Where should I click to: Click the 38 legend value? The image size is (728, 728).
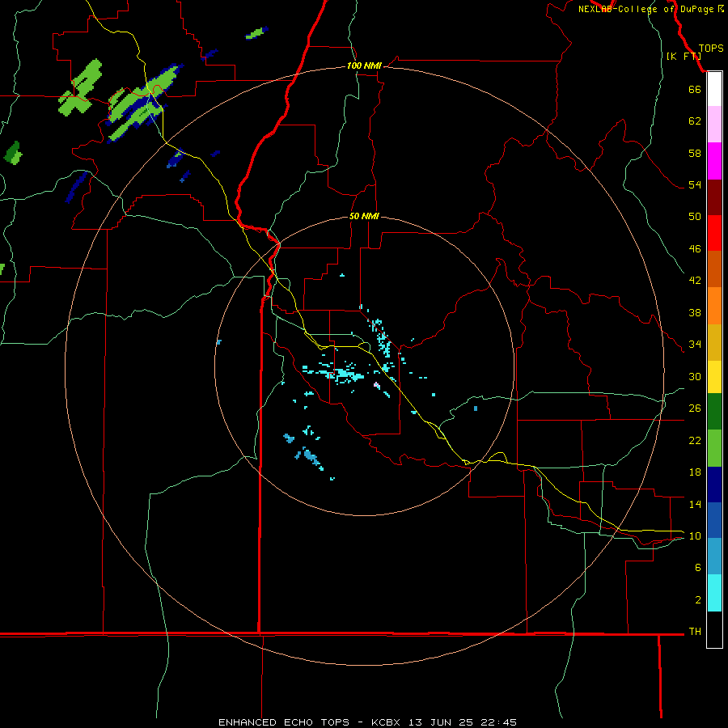click(695, 313)
